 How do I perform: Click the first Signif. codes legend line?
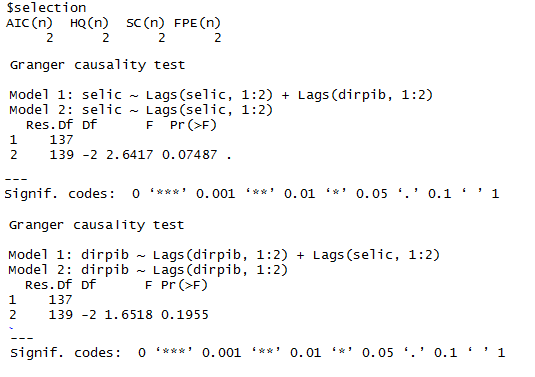252,194
